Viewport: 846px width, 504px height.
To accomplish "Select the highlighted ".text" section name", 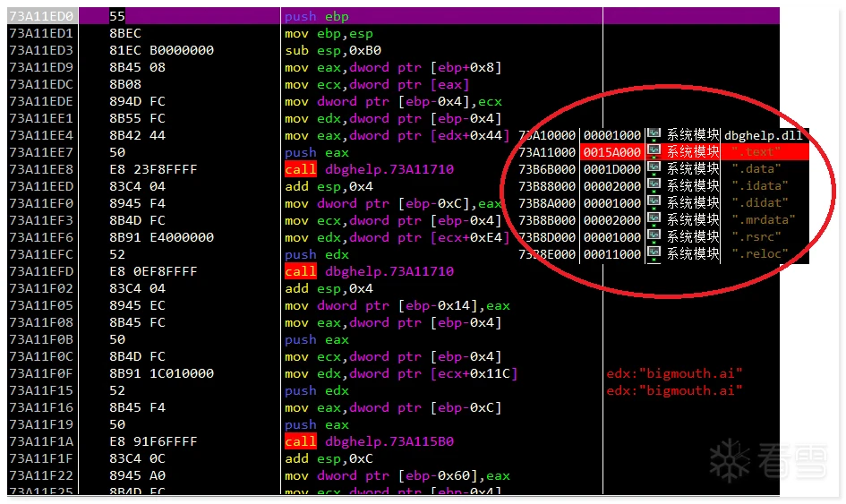I will tap(756, 151).
